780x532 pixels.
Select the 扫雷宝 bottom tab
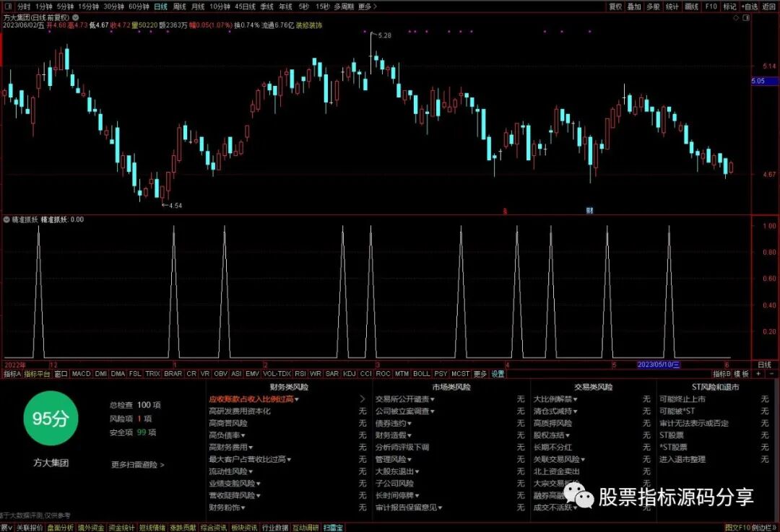tap(333, 528)
